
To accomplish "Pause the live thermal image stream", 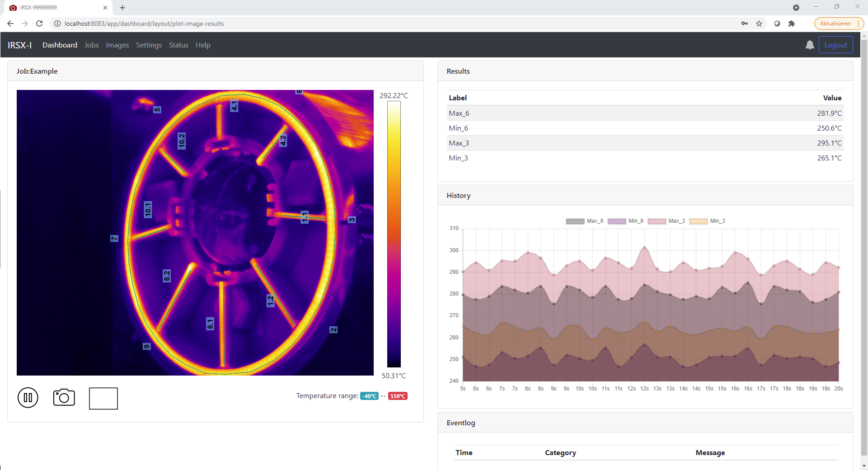I will (28, 398).
